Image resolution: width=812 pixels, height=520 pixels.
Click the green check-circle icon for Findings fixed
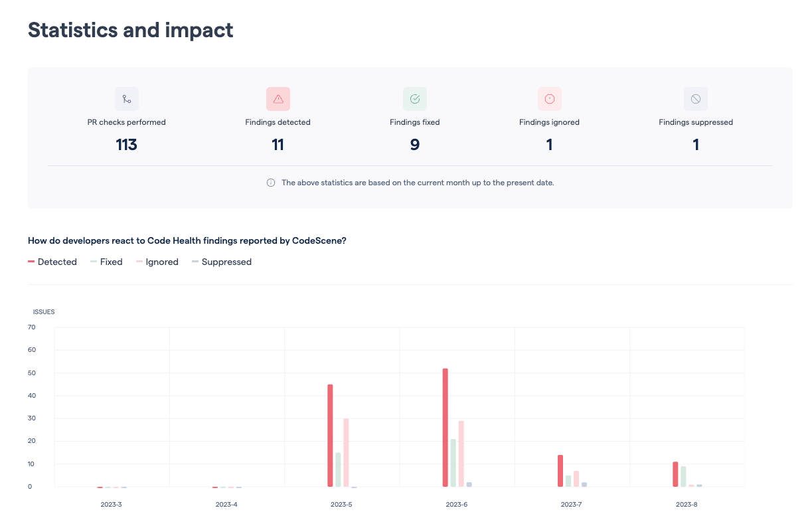(414, 98)
